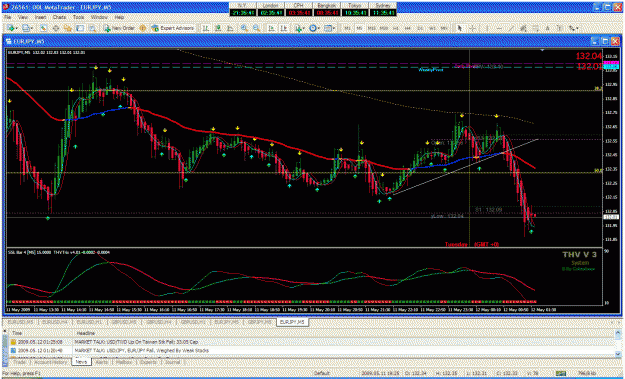
Task: Choose the Horizontal Line drawing tool
Action: point(499,28)
